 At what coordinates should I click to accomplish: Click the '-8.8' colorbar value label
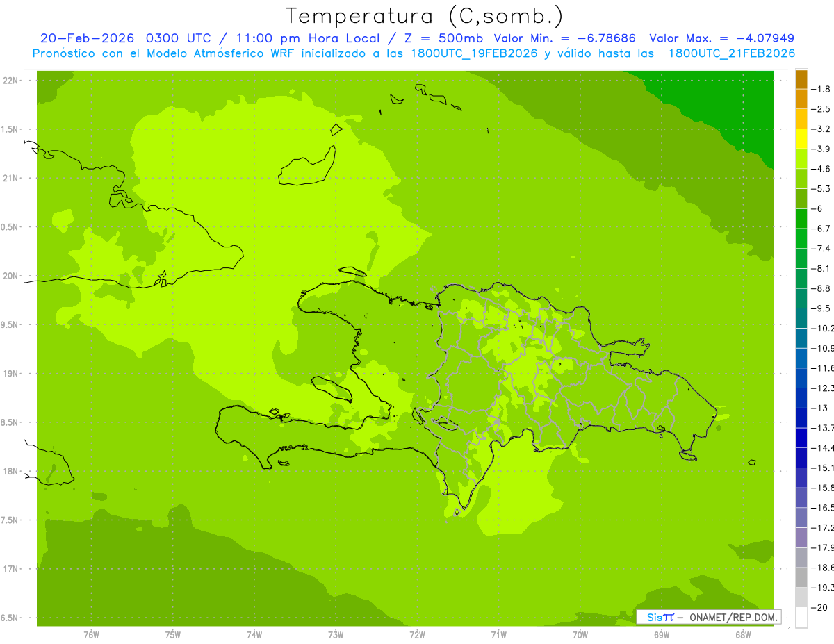pos(821,288)
